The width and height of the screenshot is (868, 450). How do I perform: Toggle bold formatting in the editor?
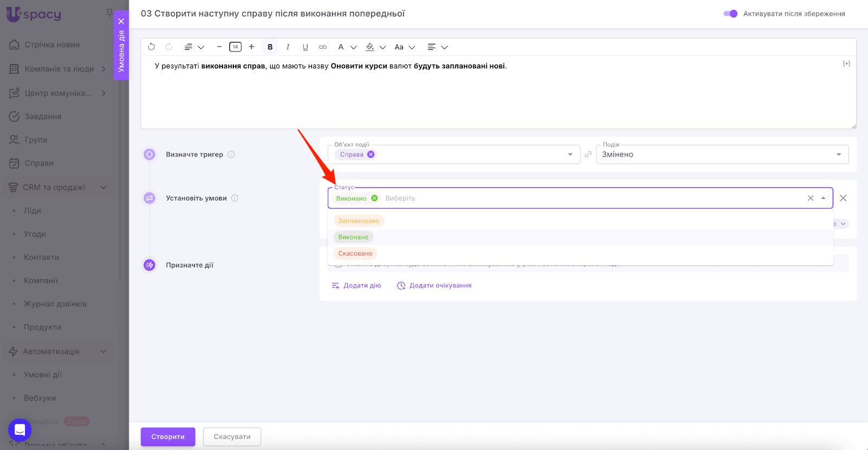(270, 47)
